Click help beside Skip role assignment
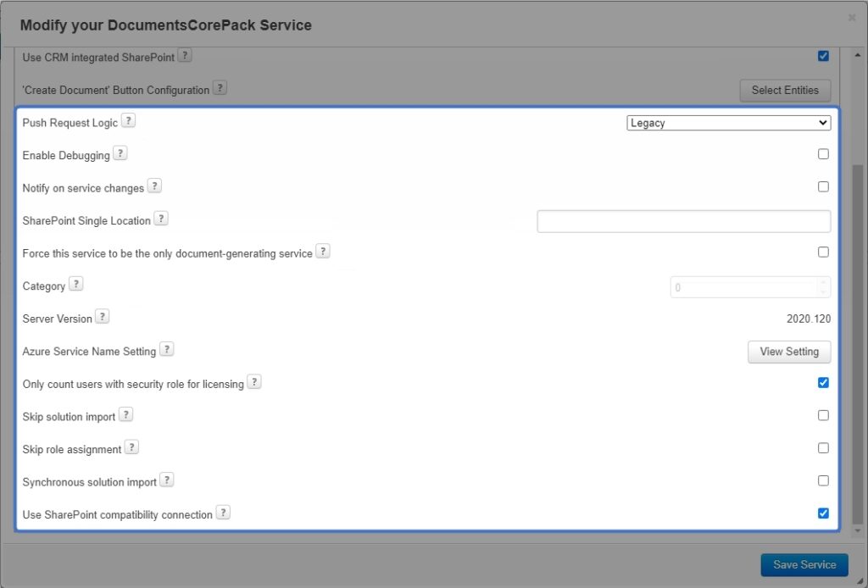This screenshot has height=588, width=868. coord(131,446)
